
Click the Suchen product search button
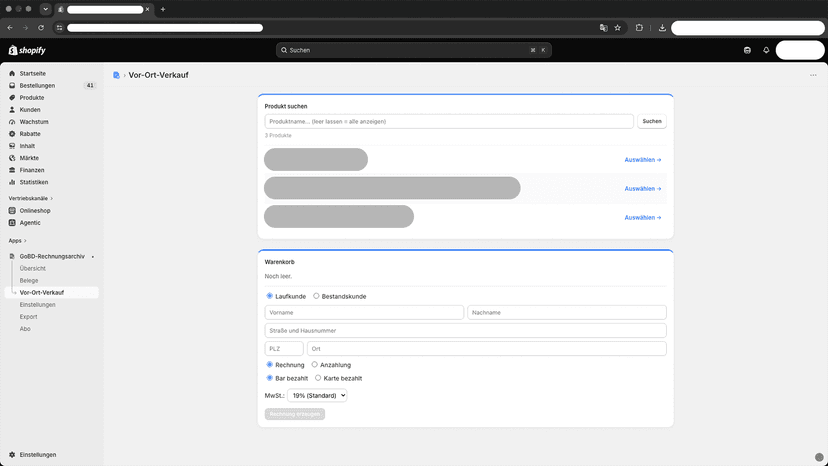coord(652,122)
